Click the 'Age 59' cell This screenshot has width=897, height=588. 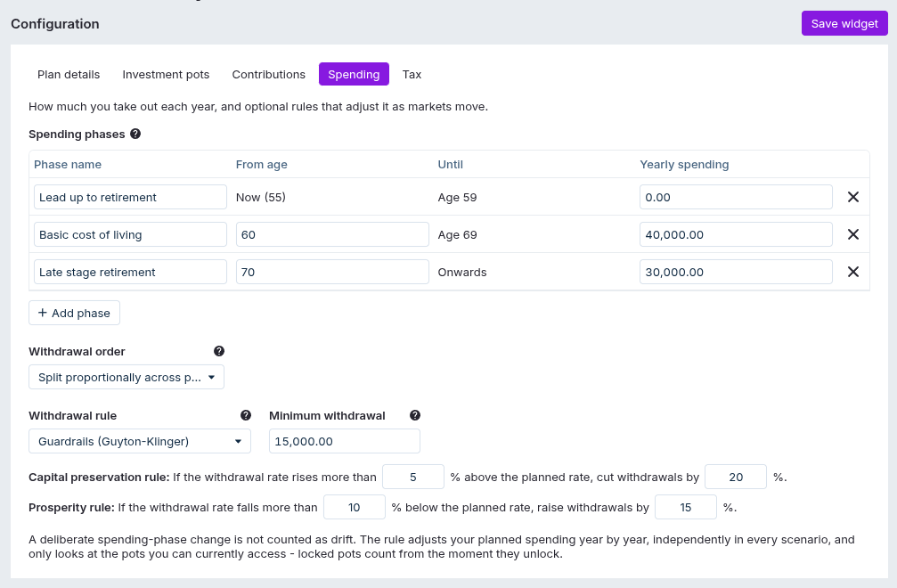pos(457,197)
